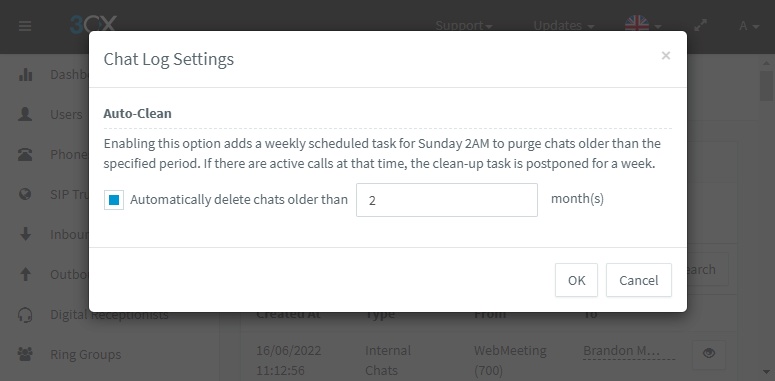Click the Dashboard bar chart icon
The height and width of the screenshot is (381, 775).
(x=25, y=75)
